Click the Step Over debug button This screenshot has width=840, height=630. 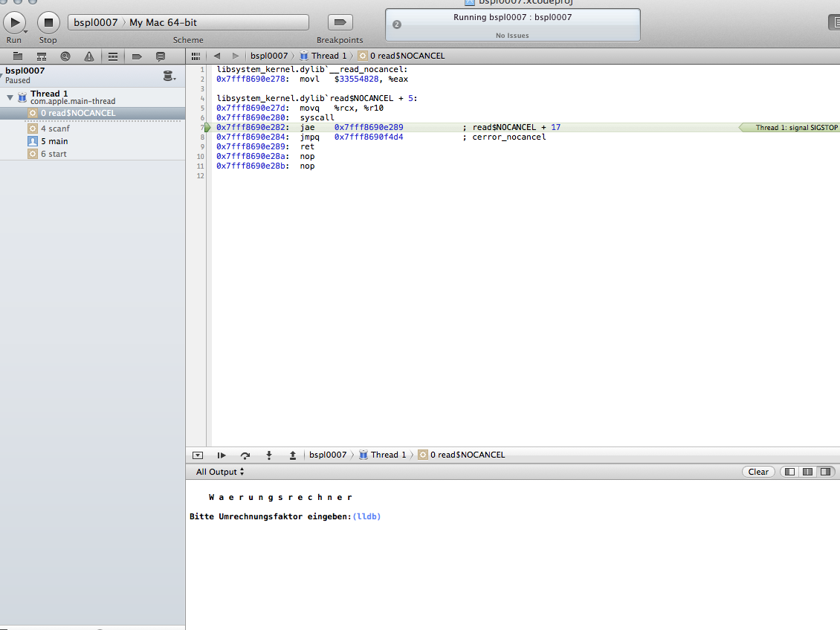(245, 455)
